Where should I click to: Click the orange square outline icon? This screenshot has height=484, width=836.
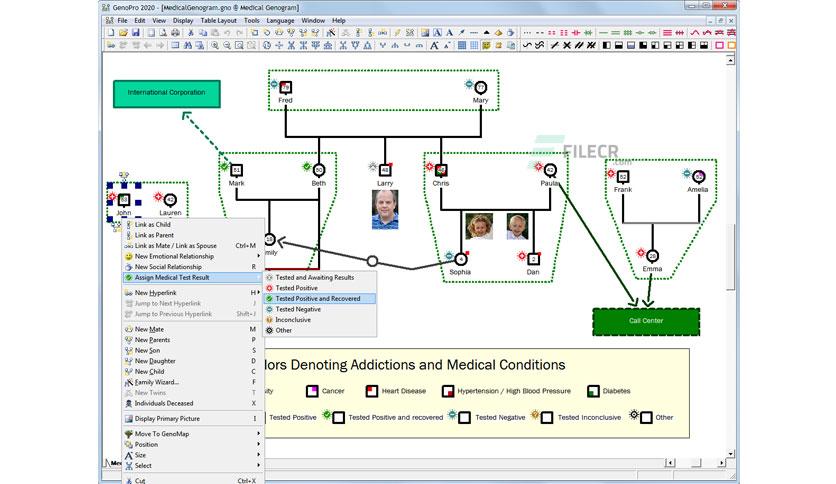pos(732,45)
